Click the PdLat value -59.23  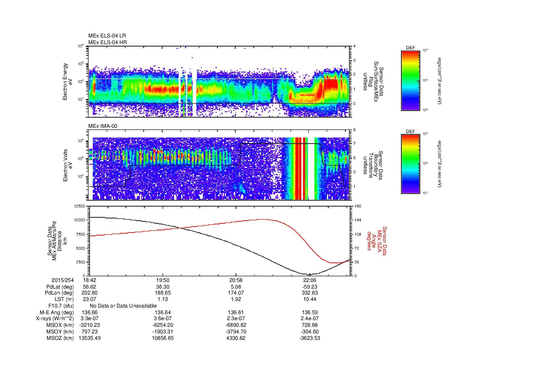310,287
